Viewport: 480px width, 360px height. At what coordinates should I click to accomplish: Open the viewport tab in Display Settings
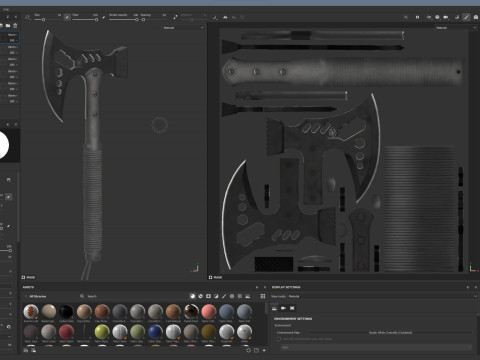(x=292, y=308)
